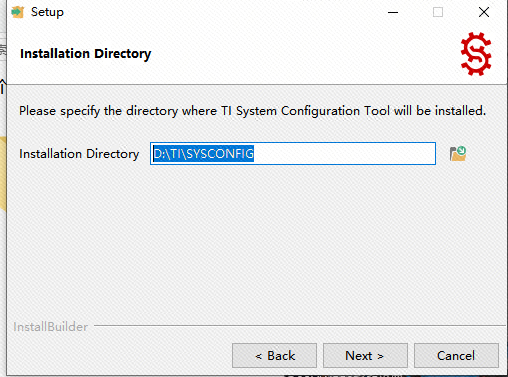Click the 'Installation Directory' heading text
This screenshot has width=508, height=377.
point(86,54)
